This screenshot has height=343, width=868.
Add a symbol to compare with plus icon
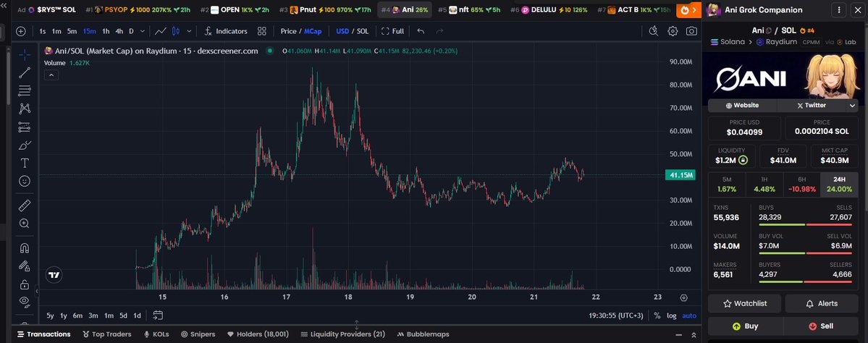[20, 31]
